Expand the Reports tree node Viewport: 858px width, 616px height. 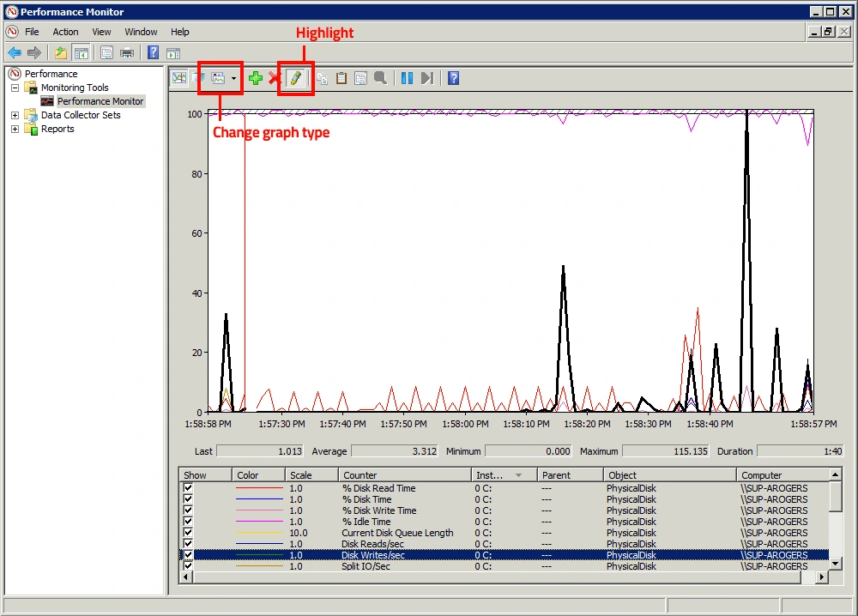pos(15,129)
